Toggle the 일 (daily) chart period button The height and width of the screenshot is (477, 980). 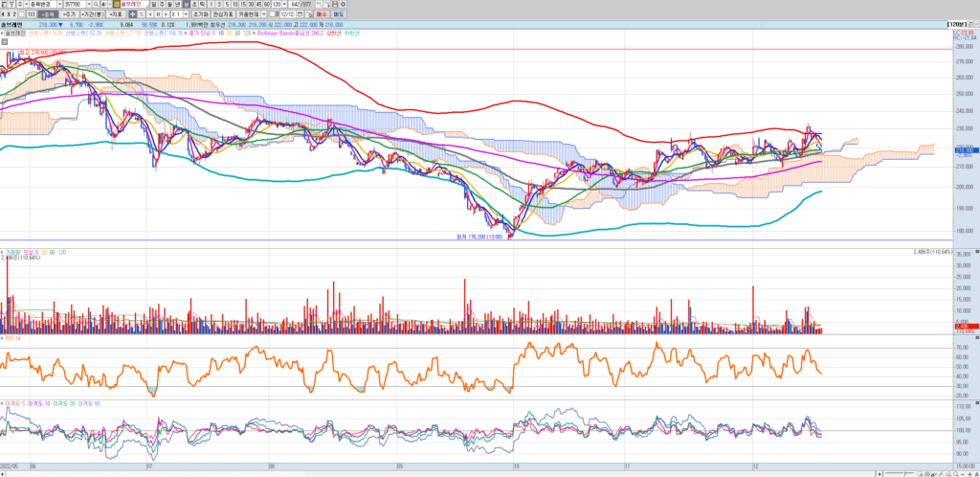coord(152,5)
